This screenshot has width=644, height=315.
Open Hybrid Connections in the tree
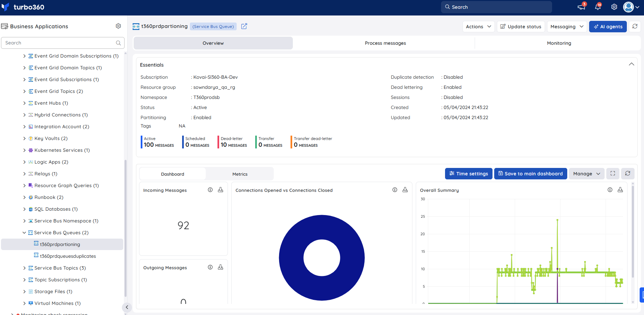(x=61, y=115)
